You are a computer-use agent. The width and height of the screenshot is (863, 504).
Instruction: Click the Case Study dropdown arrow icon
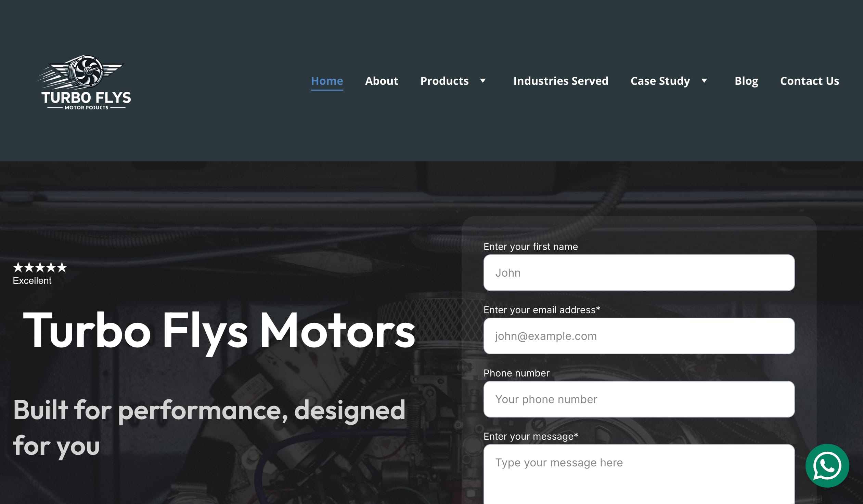click(x=705, y=80)
